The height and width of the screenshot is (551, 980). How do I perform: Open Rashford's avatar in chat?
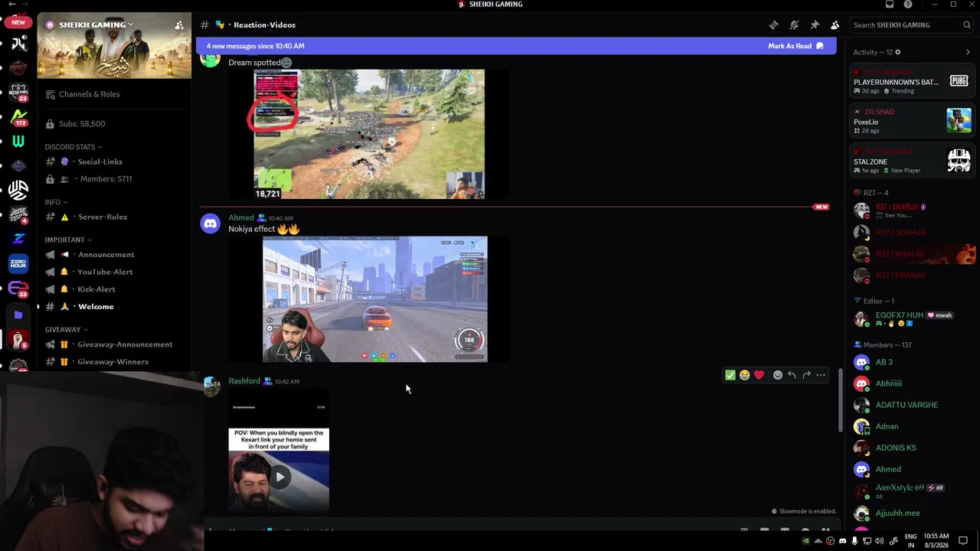pyautogui.click(x=211, y=386)
